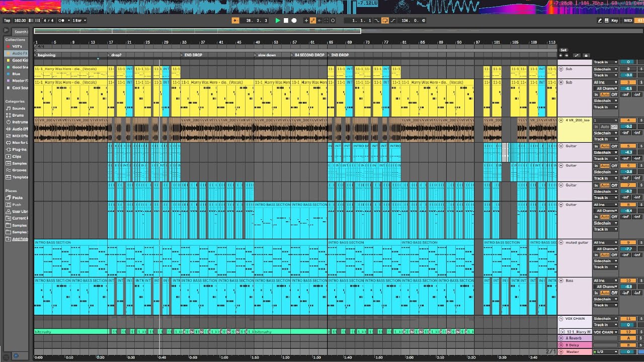The height and width of the screenshot is (362, 644).
Task: Click Add Folder in Places
Action: click(16, 239)
